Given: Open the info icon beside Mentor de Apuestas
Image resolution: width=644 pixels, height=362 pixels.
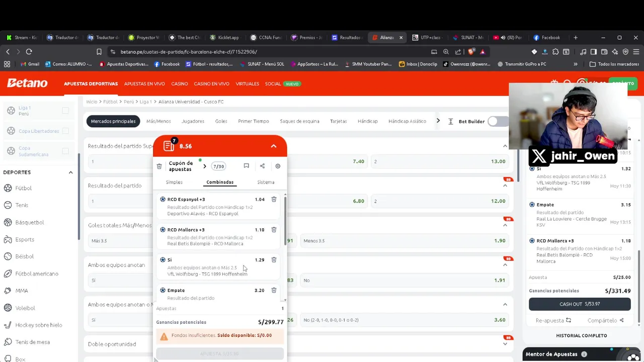Looking at the screenshot, I should click(x=584, y=354).
